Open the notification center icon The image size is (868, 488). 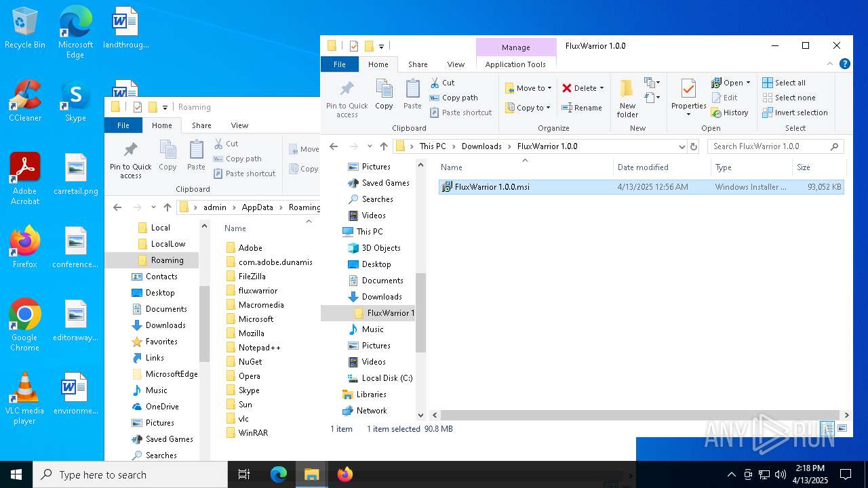pyautogui.click(x=846, y=474)
